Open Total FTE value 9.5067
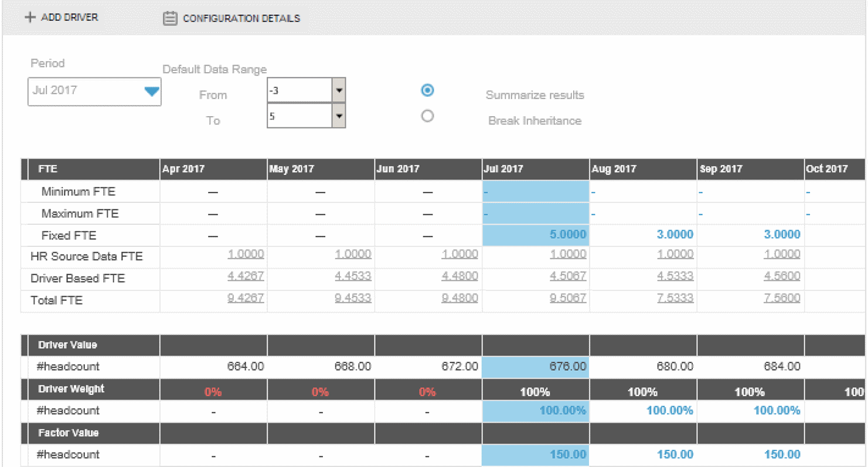The width and height of the screenshot is (868, 467). pyautogui.click(x=568, y=299)
